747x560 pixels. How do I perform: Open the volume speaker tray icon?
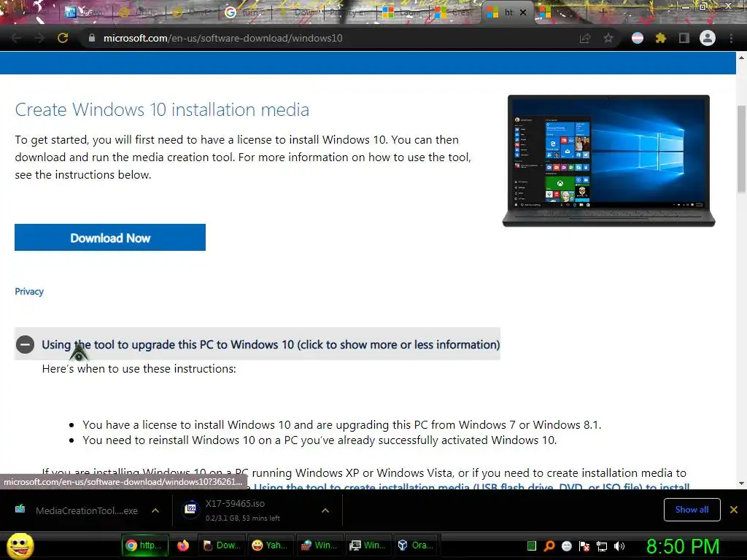click(x=619, y=545)
